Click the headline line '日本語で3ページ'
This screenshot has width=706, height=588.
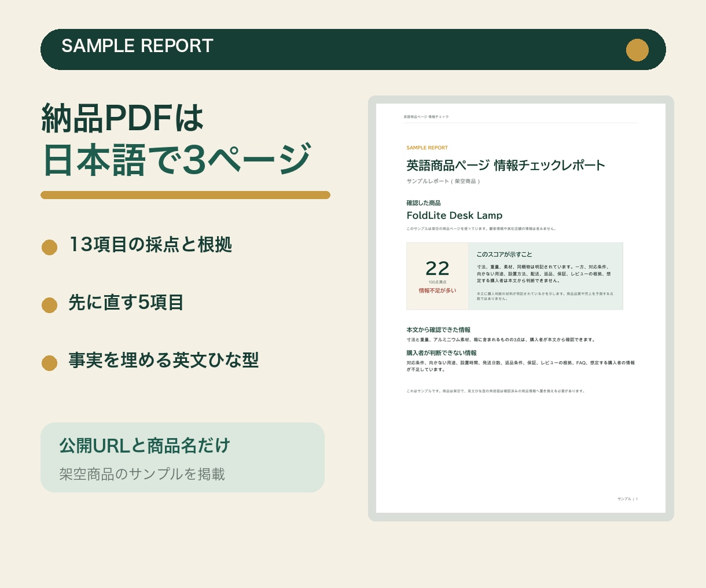[x=178, y=160]
